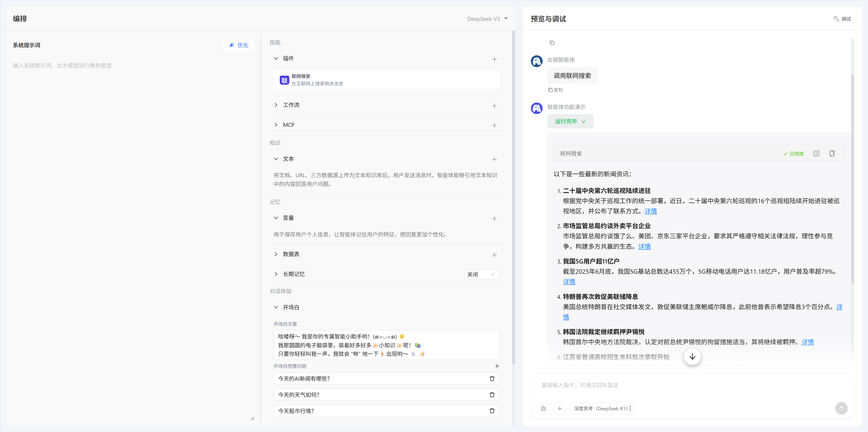Open the DeepSeek-V3 model dropdown
Viewport: 868px width, 432px height.
click(x=487, y=19)
